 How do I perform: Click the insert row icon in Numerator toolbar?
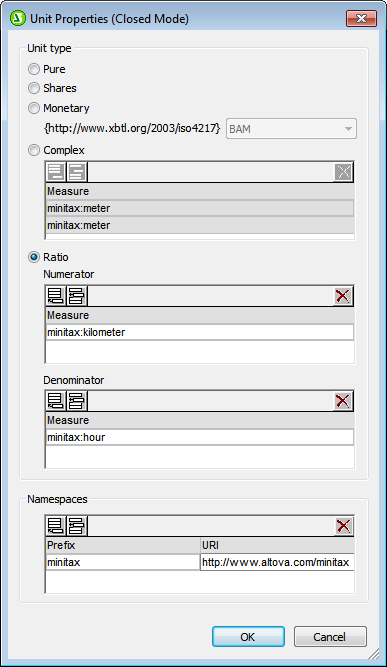pyautogui.click(x=77, y=296)
